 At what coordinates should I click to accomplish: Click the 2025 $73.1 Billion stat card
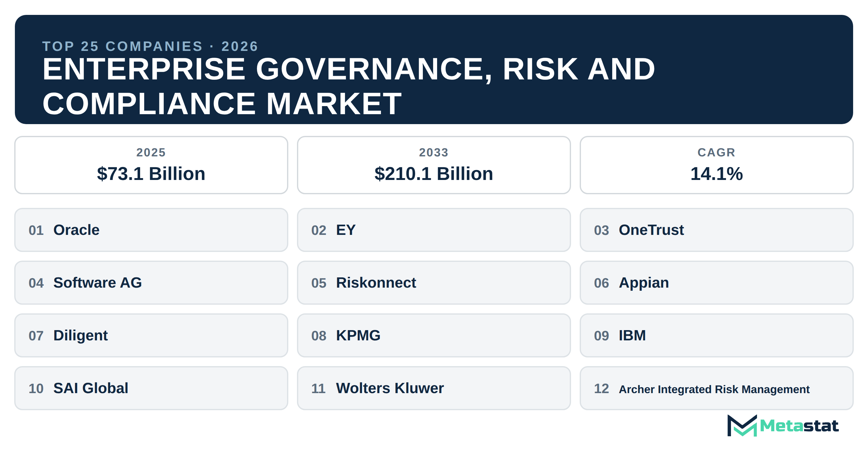click(151, 165)
